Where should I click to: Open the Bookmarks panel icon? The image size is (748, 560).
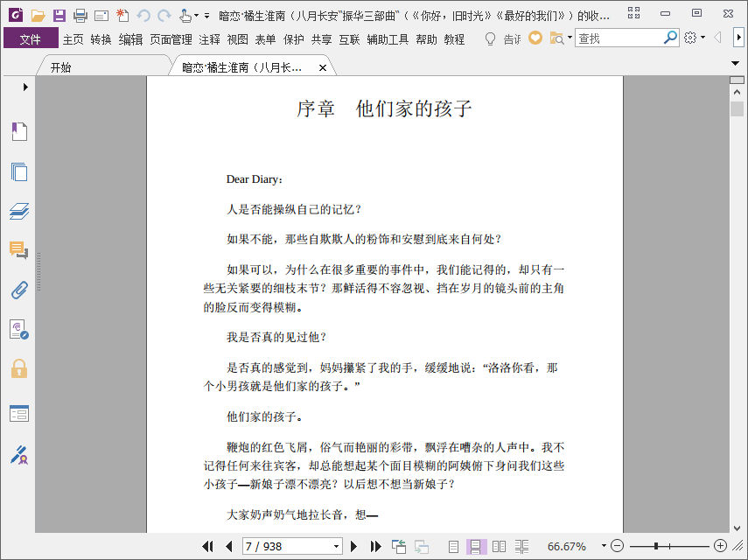point(19,131)
